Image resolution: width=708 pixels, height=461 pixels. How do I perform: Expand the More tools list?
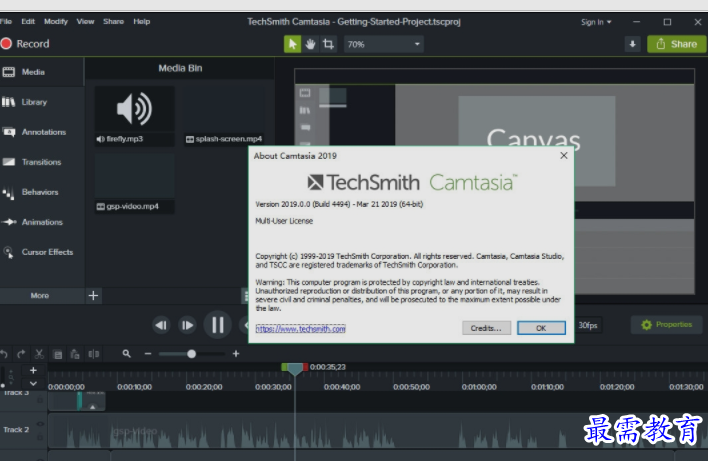point(42,296)
